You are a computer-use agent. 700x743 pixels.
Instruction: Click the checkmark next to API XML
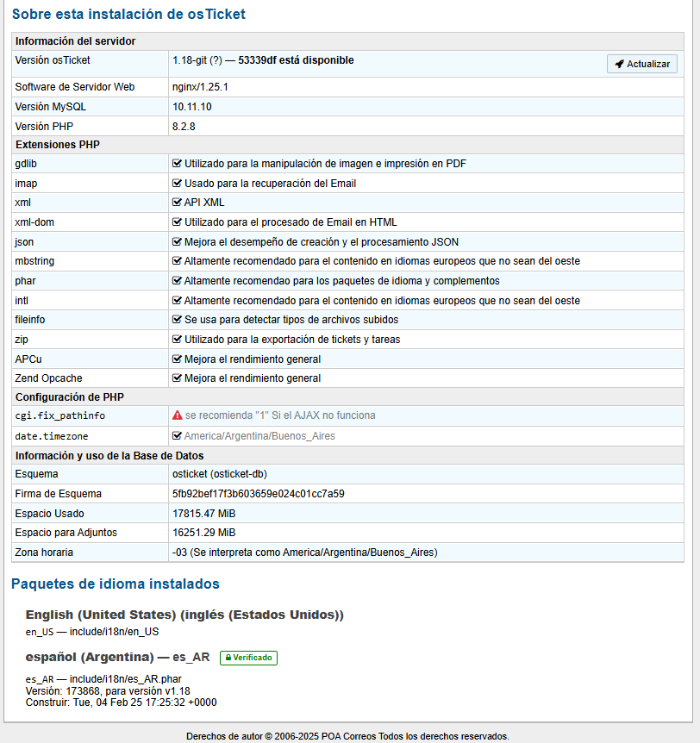click(178, 203)
